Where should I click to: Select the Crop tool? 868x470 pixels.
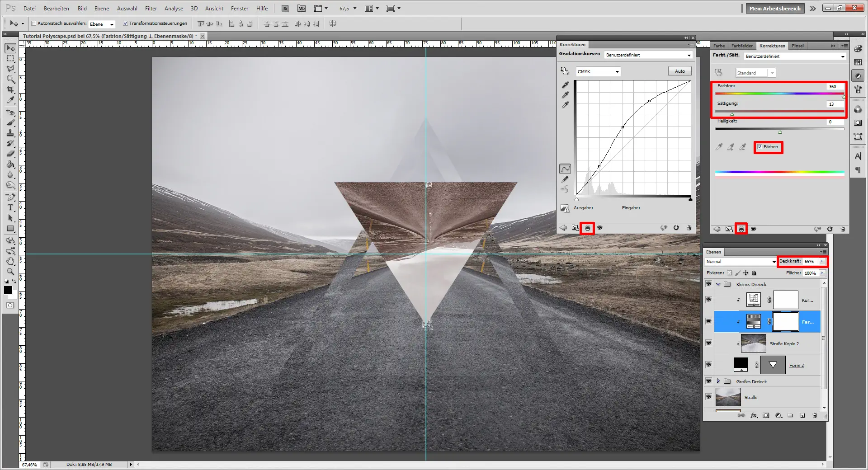coord(11,89)
